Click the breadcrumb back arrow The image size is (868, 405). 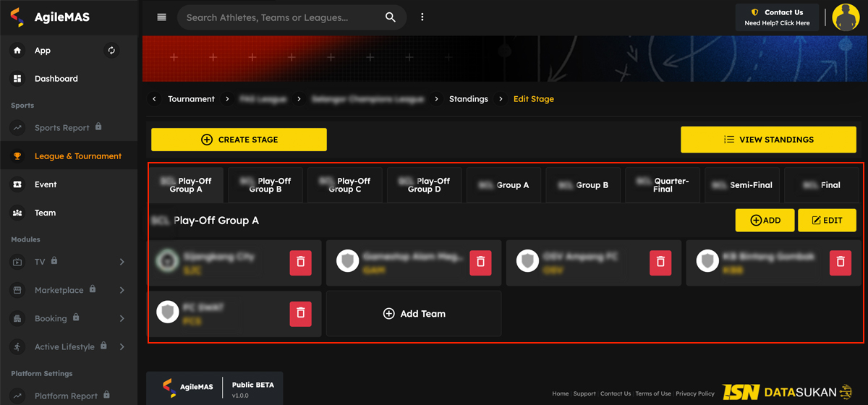click(154, 99)
